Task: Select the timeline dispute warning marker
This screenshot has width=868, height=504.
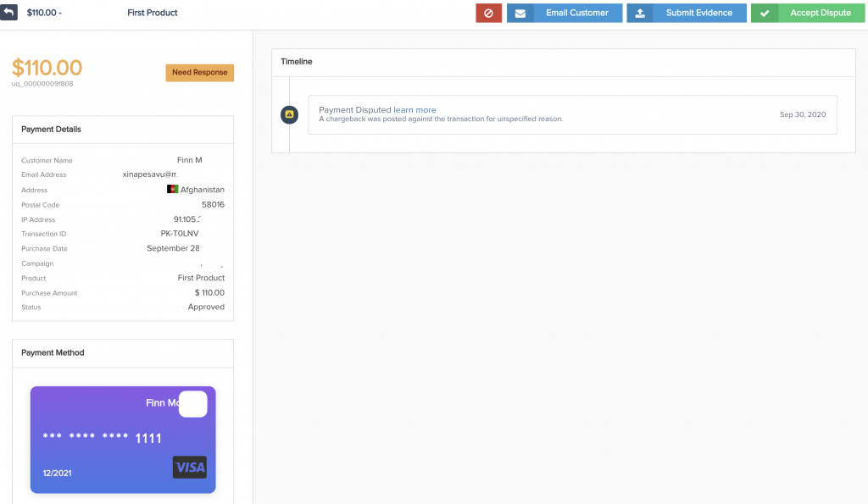Action: coord(289,114)
